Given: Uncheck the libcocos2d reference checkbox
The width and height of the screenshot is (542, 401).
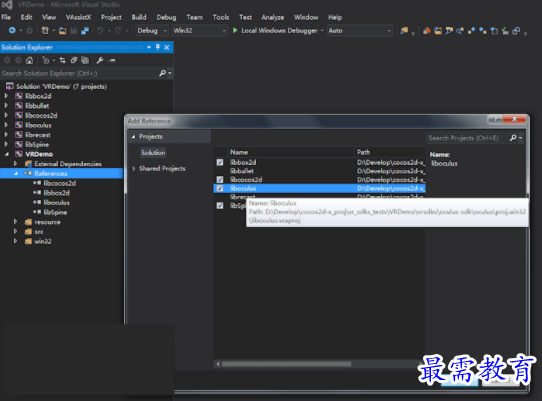Looking at the screenshot, I should 220,179.
